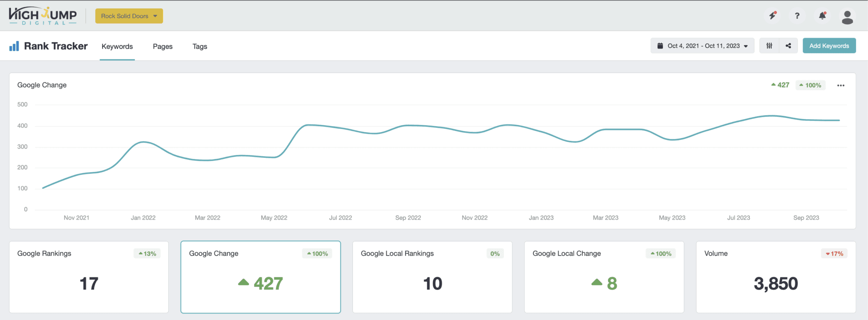
Task: Open the help question mark icon
Action: [x=797, y=16]
